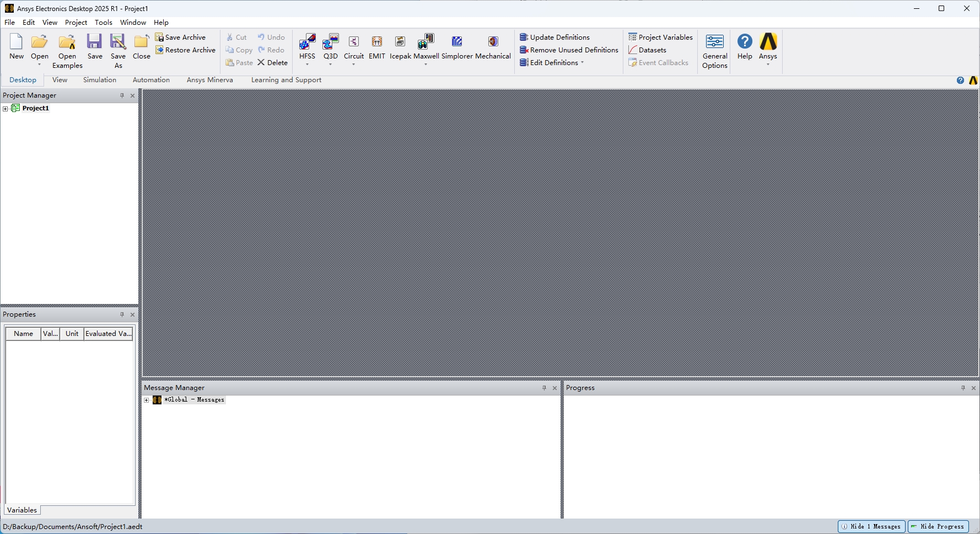Expand the Project1 tree node

pyautogui.click(x=6, y=109)
